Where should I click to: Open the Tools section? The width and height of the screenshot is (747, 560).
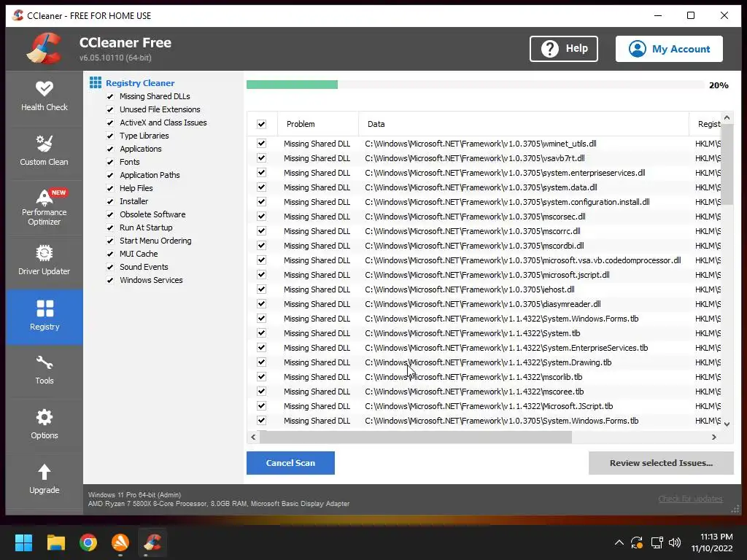click(44, 370)
